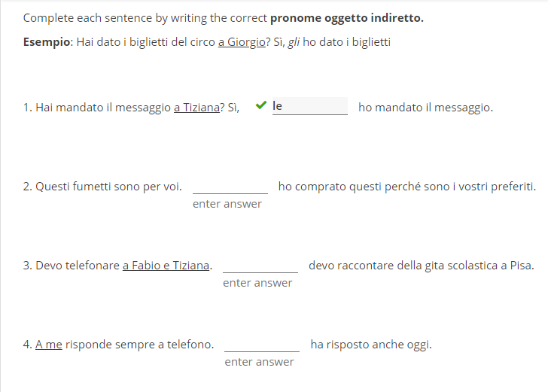Click "ha risposto anche oggi." text
Image resolution: width=548 pixels, height=392 pixels.
tap(370, 345)
